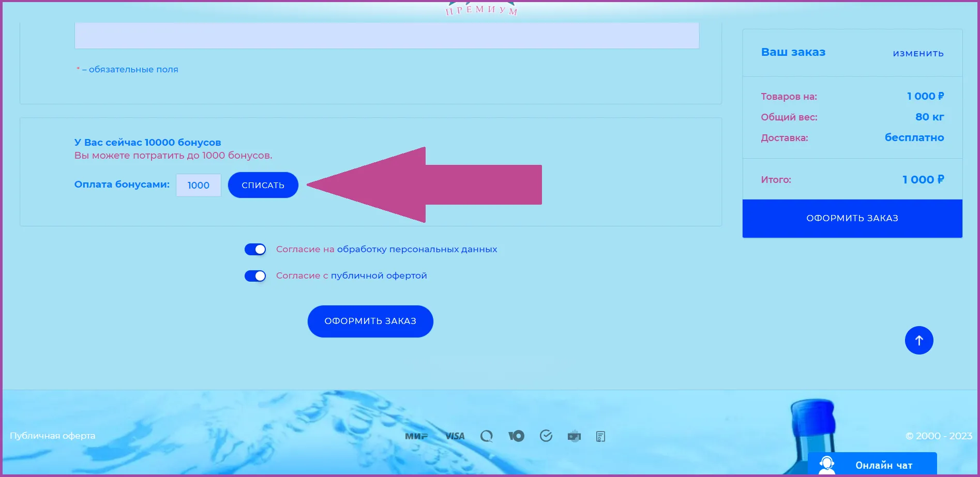Screen dimensions: 980x477
Task: Click the large text area above required fields note
Action: coord(386,35)
